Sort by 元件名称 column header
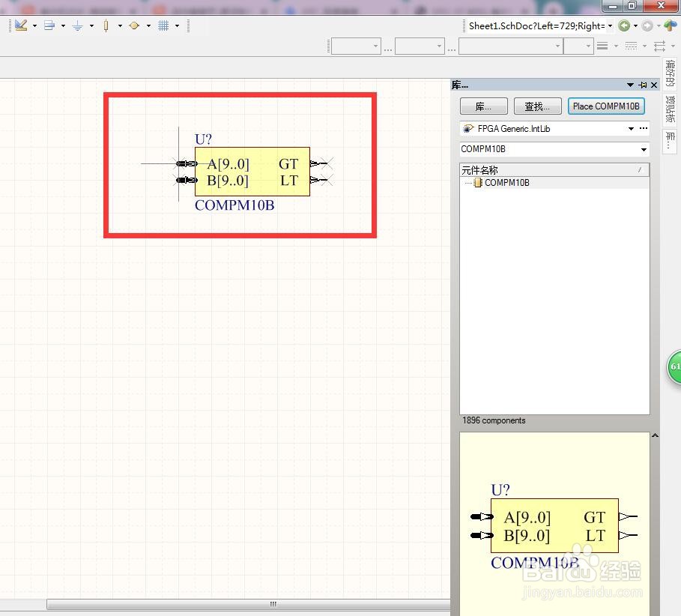The width and height of the screenshot is (681, 616). pos(554,170)
